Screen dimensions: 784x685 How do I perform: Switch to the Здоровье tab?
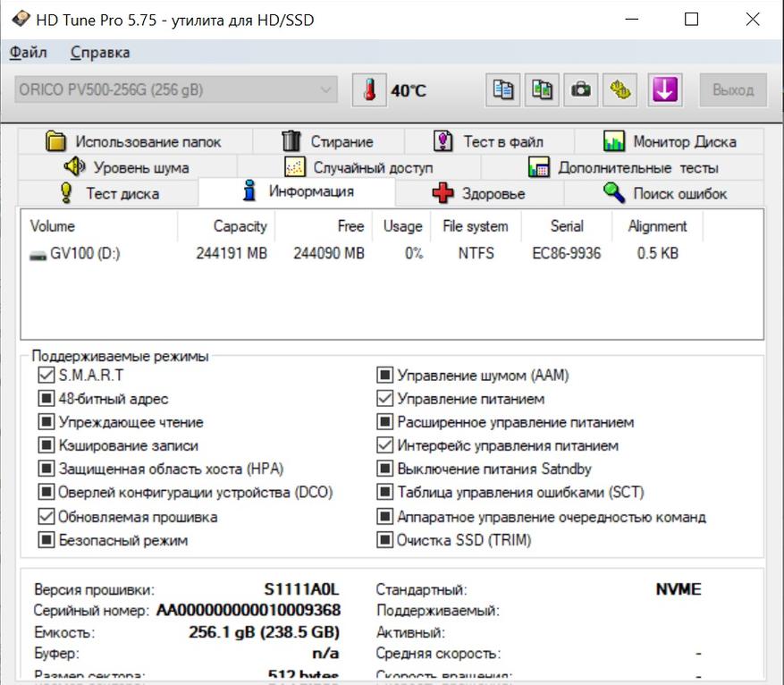(x=479, y=193)
